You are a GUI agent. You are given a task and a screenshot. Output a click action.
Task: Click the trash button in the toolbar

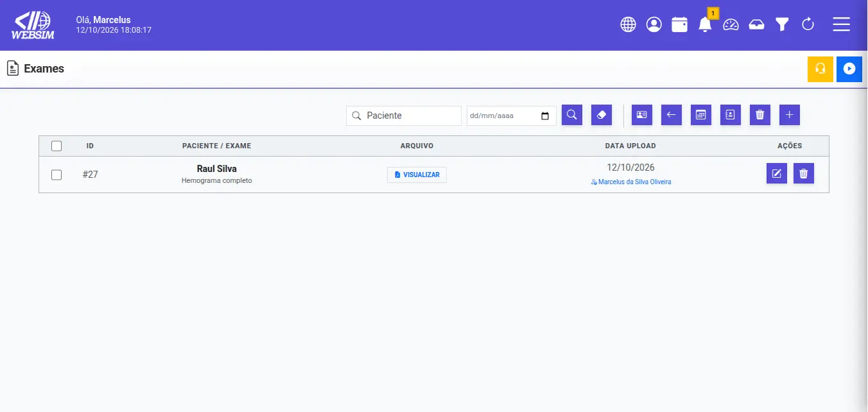pos(760,115)
